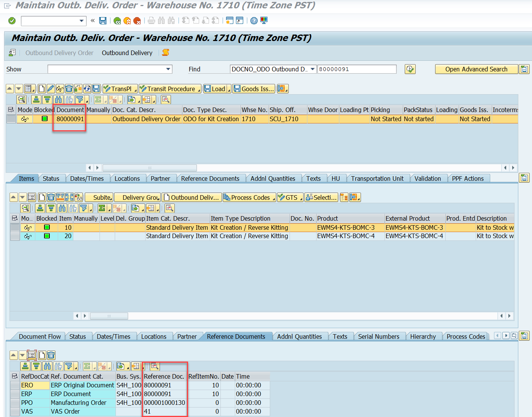The image size is (532, 417).
Task: Click the Outbound Delivery toolbar button
Action: 127,53
